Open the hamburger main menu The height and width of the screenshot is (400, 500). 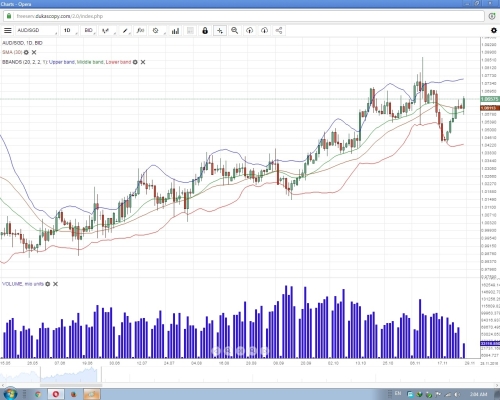(x=8, y=31)
